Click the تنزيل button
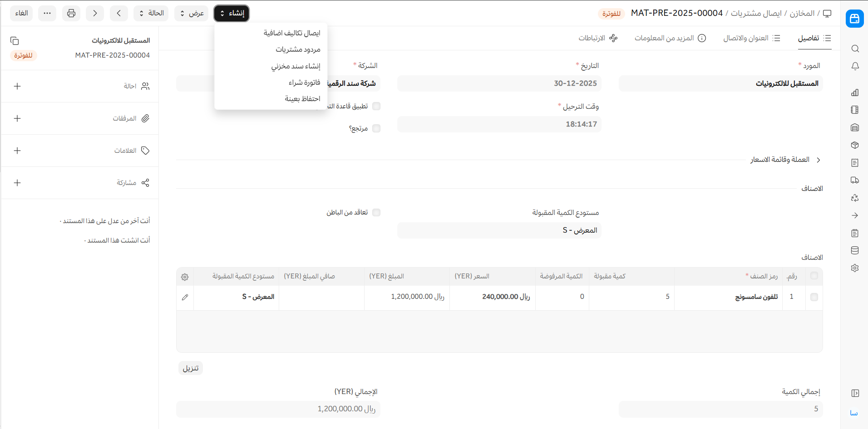The height and width of the screenshot is (429, 868). click(191, 368)
